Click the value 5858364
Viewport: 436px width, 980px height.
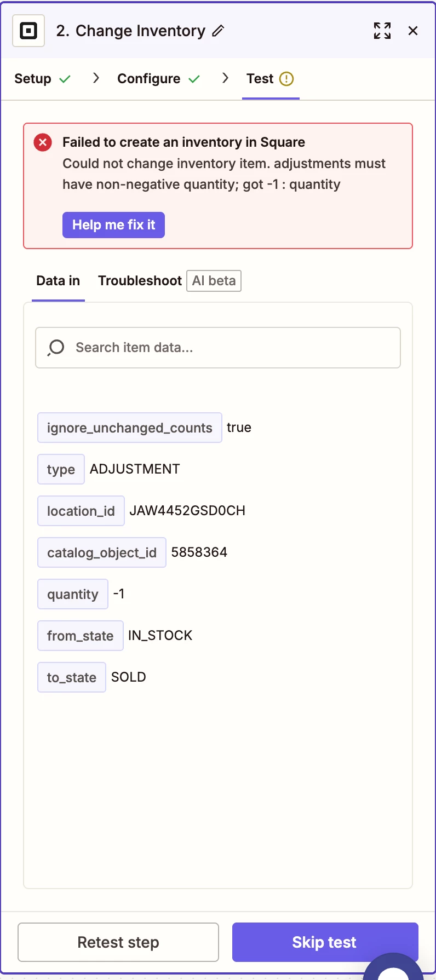click(x=199, y=552)
